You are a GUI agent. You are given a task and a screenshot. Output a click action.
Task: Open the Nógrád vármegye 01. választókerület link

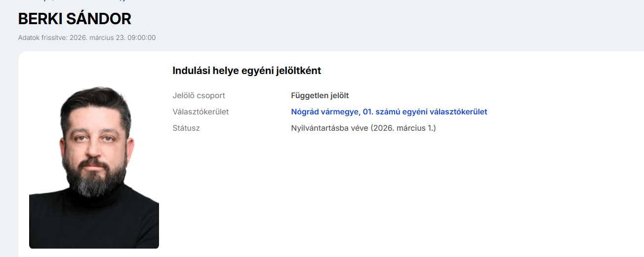[x=389, y=112]
